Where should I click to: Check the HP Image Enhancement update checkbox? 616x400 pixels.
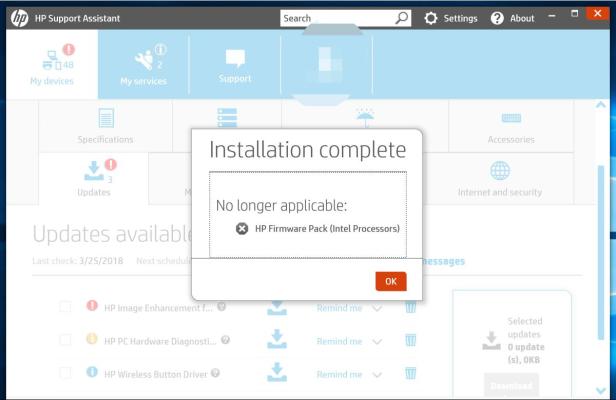click(x=65, y=307)
